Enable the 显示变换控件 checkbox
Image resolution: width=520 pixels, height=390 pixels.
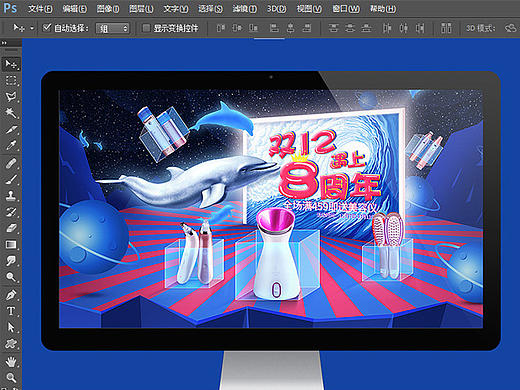pos(146,28)
